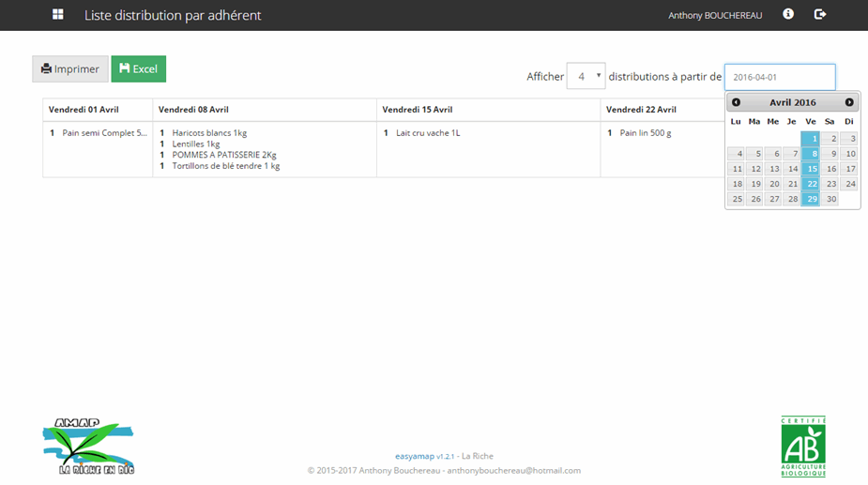Go to previous month in calendar
Viewport: 868px width, 485px height.
(x=736, y=102)
